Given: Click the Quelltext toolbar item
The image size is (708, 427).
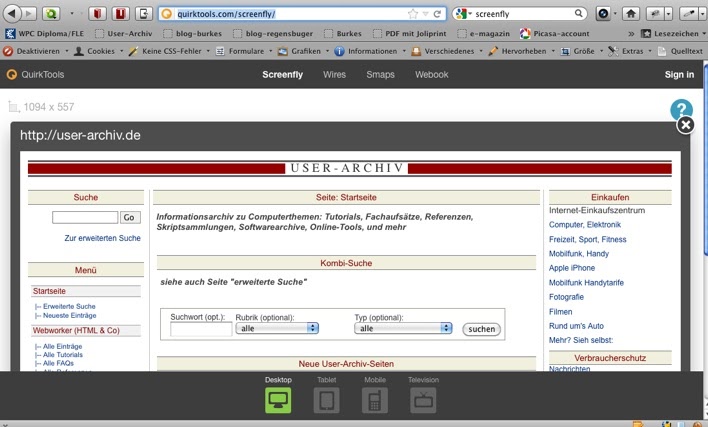Looking at the screenshot, I should 681,51.
